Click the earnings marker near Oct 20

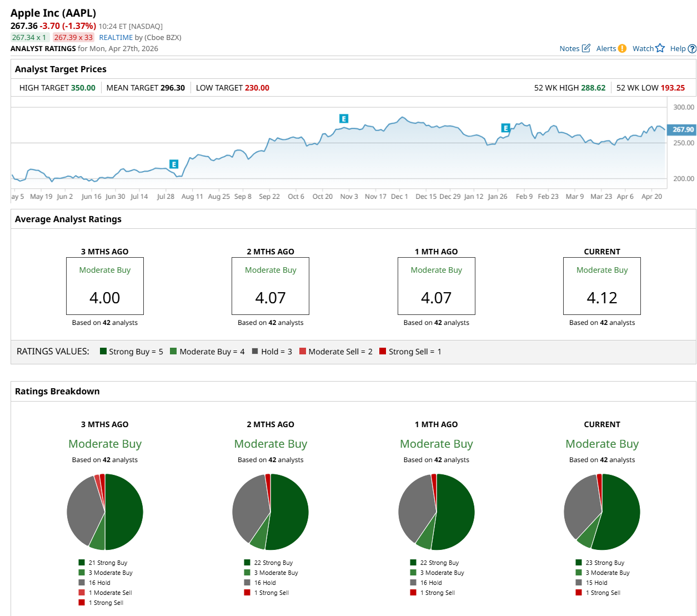point(344,118)
